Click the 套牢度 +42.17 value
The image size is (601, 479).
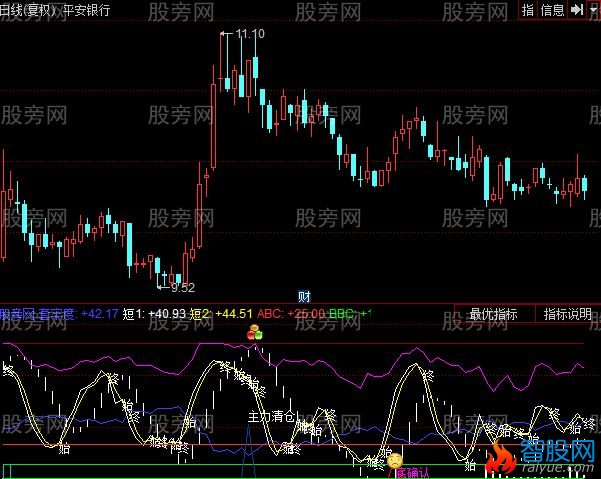(77, 314)
